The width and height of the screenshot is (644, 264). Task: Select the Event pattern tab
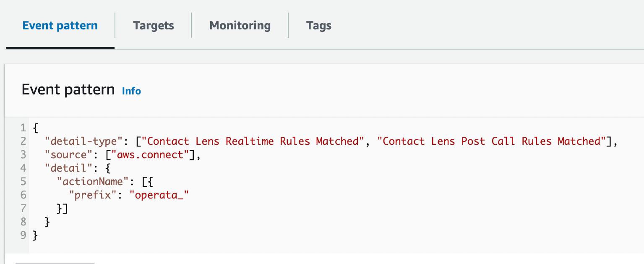pos(60,25)
